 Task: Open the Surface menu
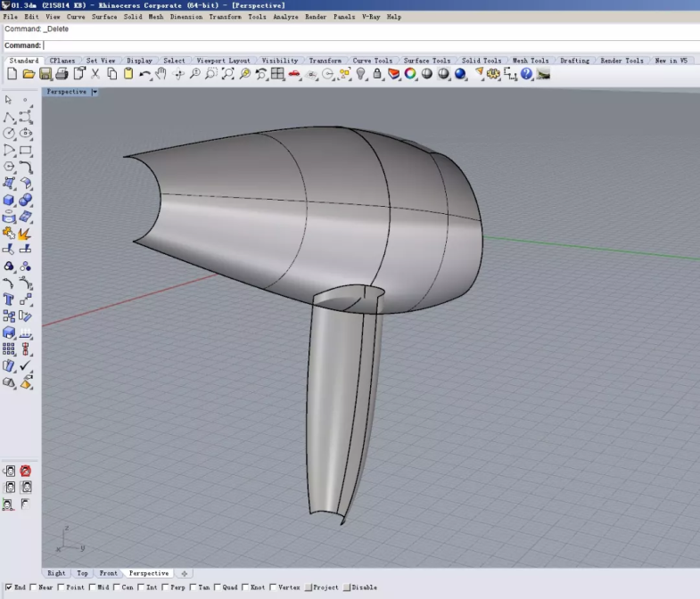click(x=104, y=17)
